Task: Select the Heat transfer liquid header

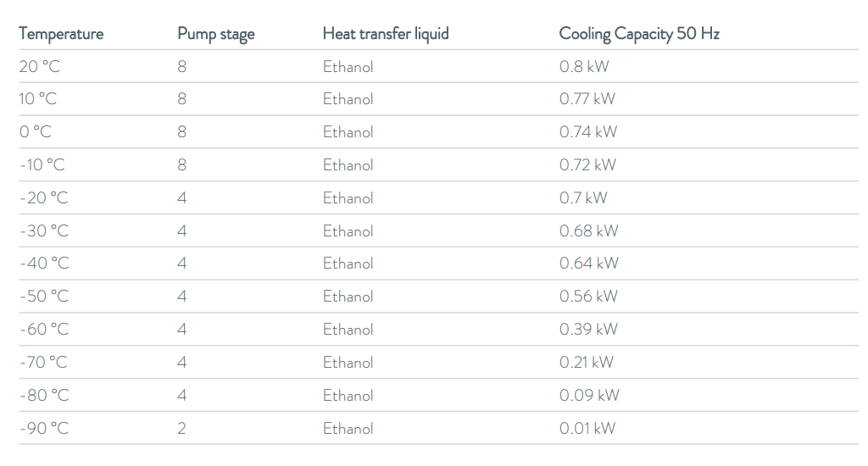Action: tap(386, 34)
